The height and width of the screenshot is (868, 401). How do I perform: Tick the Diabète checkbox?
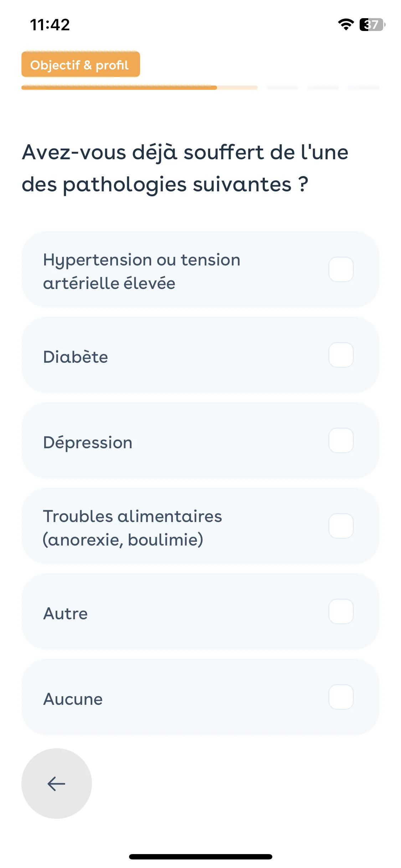(x=341, y=355)
